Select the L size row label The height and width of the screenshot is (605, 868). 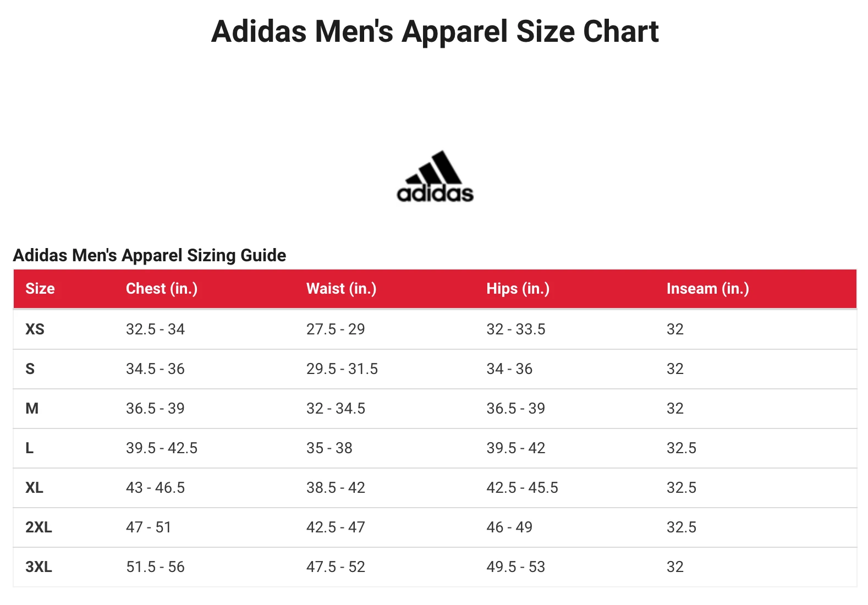(x=30, y=448)
